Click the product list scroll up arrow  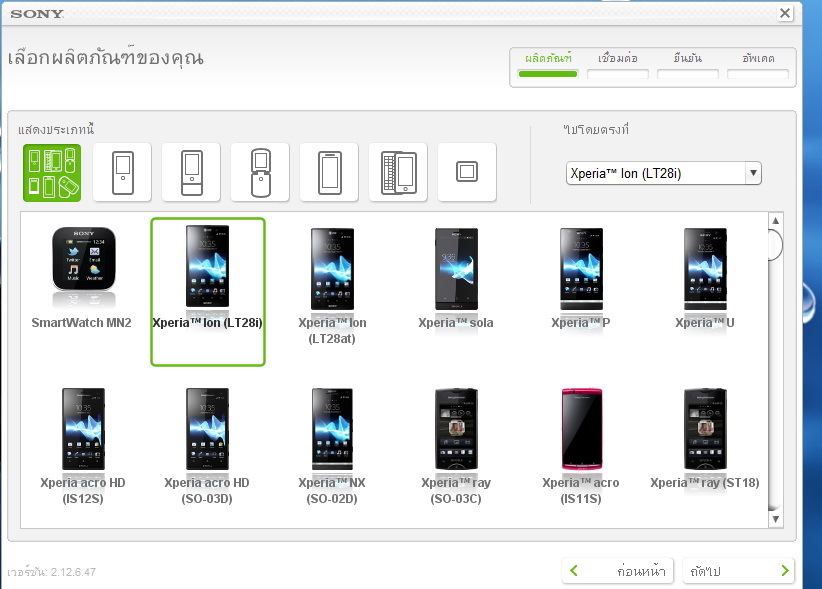point(775,221)
